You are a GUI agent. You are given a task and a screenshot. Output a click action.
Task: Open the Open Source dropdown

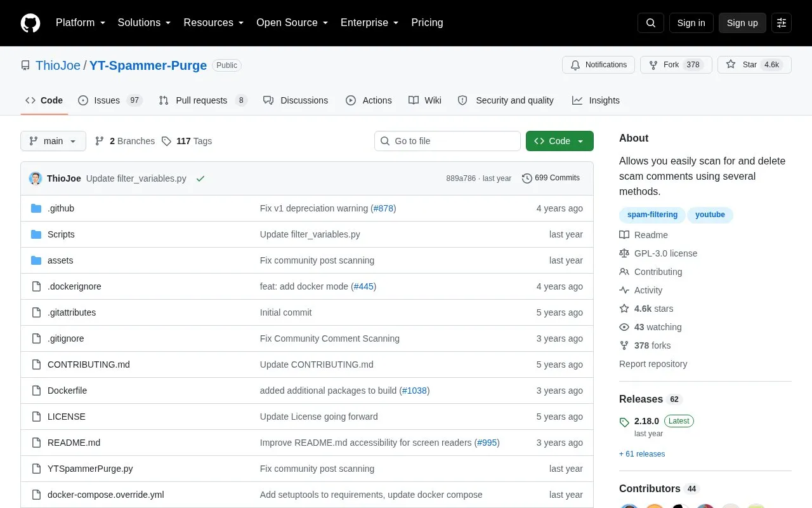coord(292,23)
